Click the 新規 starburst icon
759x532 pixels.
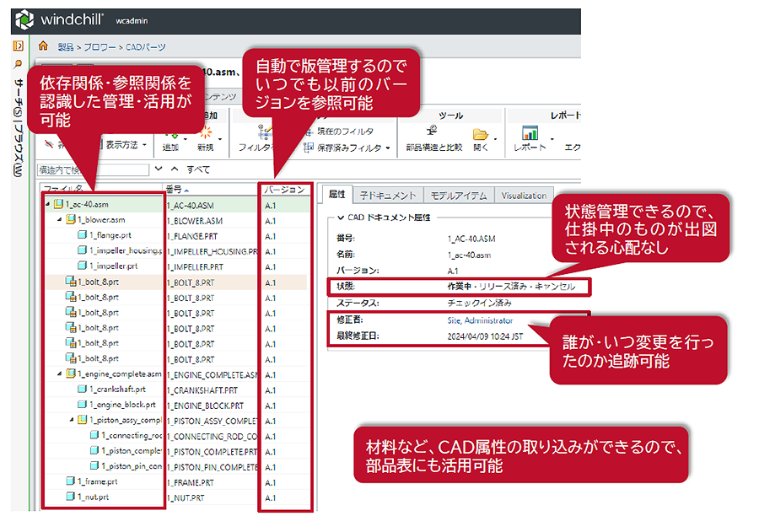[x=206, y=132]
